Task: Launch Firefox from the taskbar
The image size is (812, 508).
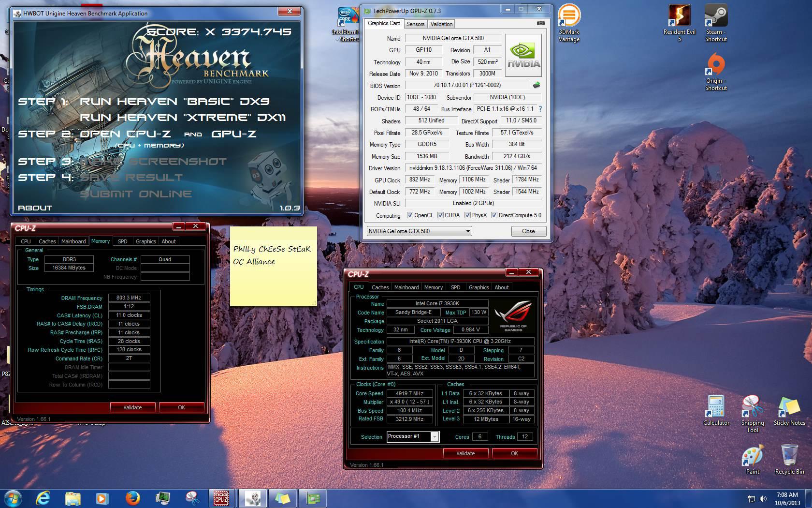Action: click(132, 498)
